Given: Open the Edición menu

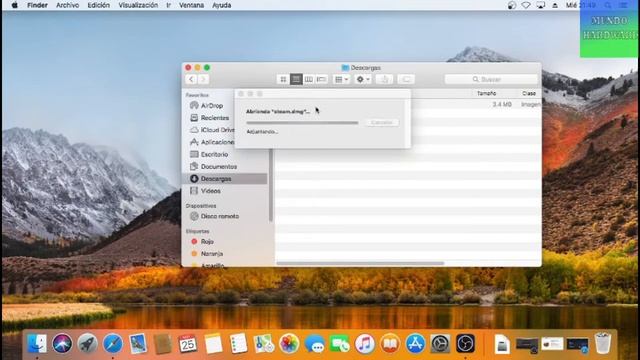Looking at the screenshot, I should click(98, 5).
